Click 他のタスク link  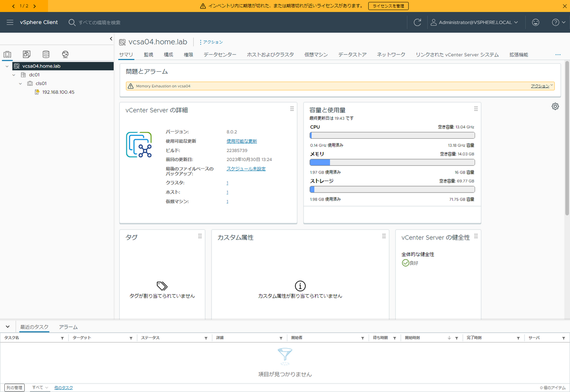(x=63, y=388)
